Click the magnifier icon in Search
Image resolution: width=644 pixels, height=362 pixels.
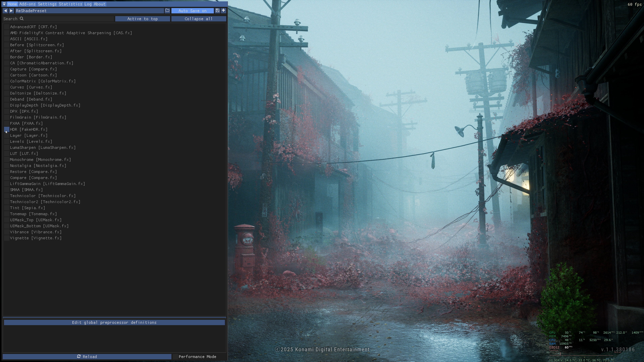22,18
